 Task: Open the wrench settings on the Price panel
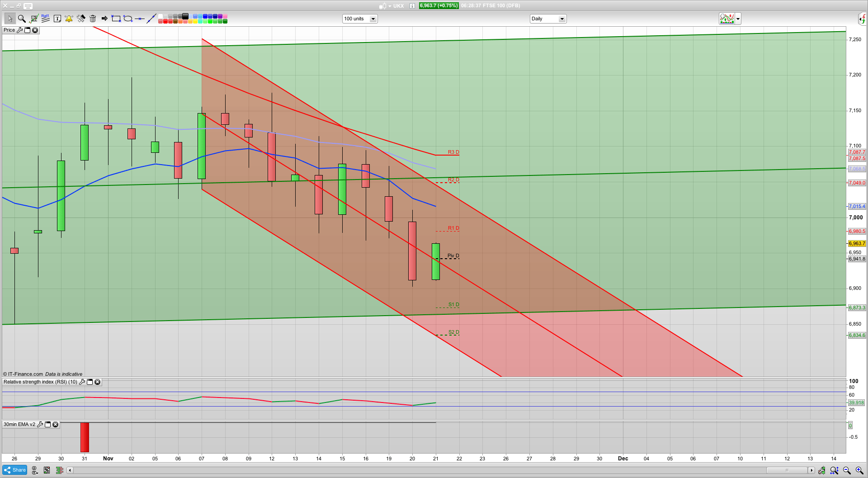pos(20,30)
